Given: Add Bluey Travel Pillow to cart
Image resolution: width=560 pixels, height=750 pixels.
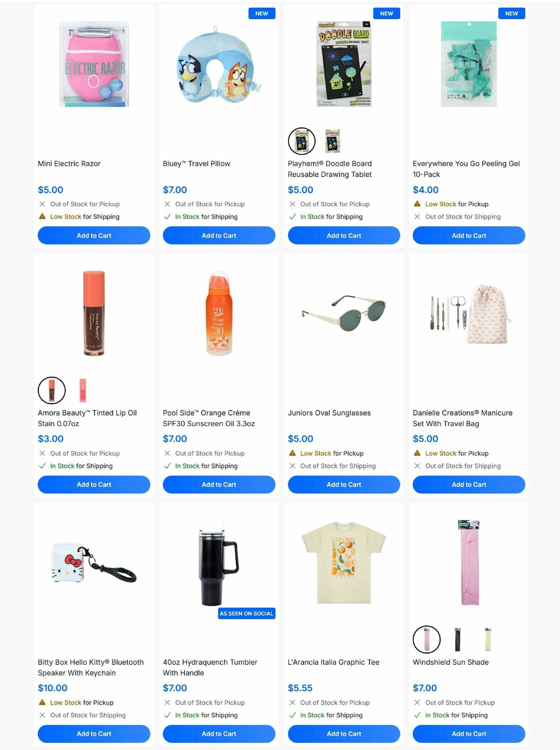Looking at the screenshot, I should tap(219, 235).
